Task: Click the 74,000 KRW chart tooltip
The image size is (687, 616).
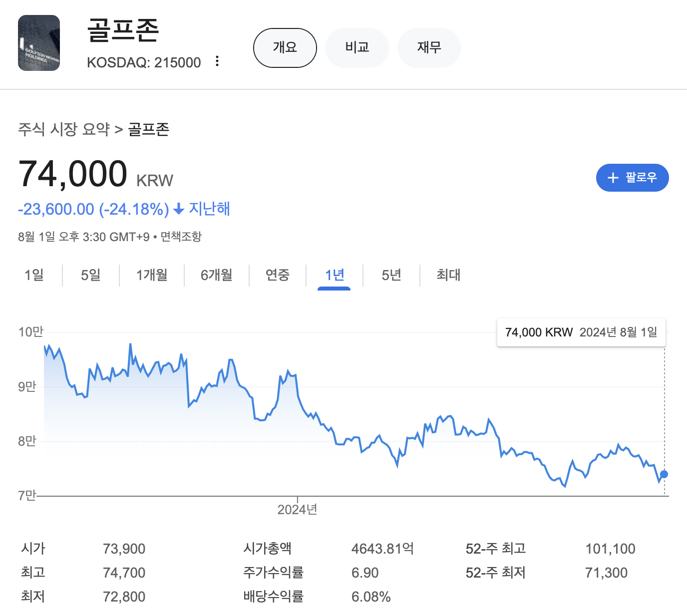Action: pyautogui.click(x=581, y=332)
